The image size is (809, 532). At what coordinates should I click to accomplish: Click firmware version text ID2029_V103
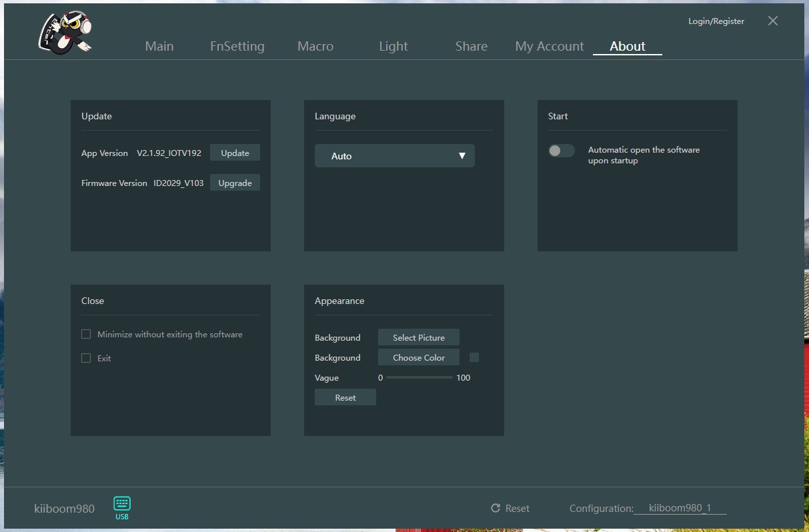tap(179, 183)
